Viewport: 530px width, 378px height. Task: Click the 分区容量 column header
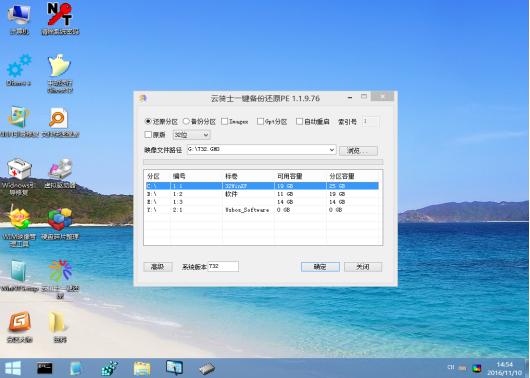click(x=342, y=176)
